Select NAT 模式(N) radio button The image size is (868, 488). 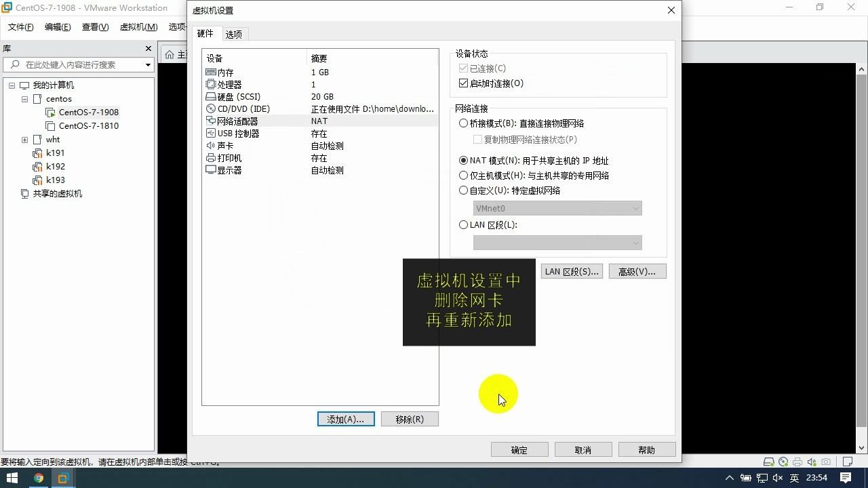coord(464,161)
